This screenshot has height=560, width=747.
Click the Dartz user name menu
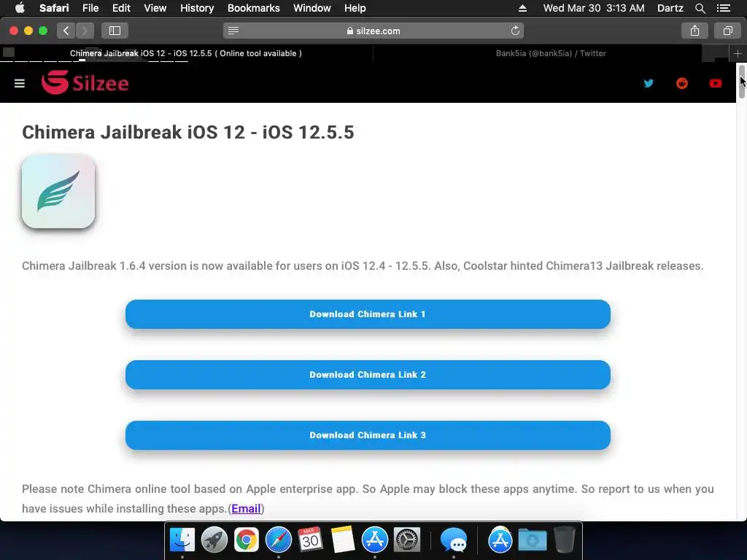coord(670,8)
